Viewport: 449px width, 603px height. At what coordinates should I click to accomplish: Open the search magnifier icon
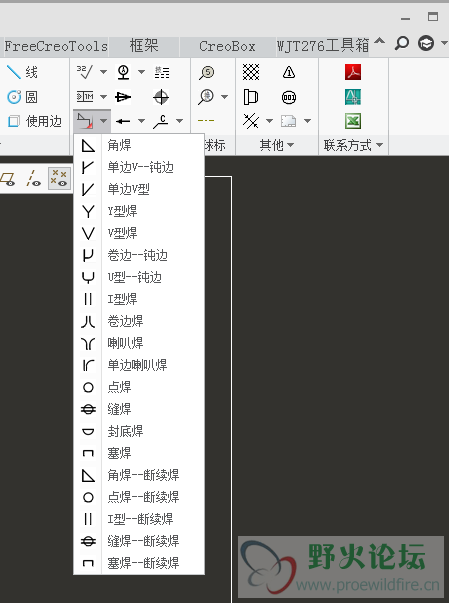click(402, 43)
